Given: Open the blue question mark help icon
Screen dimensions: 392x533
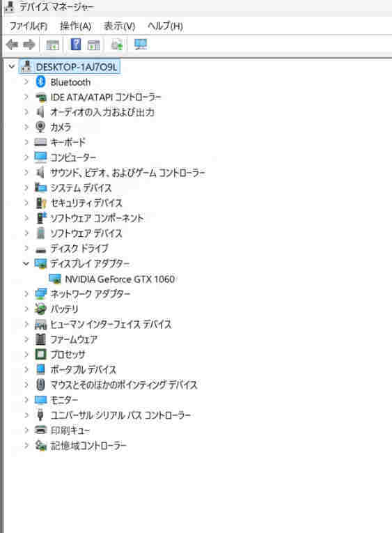Looking at the screenshot, I should pos(76,45).
